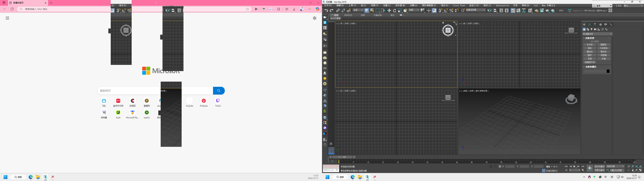The width and height of the screenshot is (644, 181).
Task: Click the 茶壶 teapot button
Action: click(590, 59)
